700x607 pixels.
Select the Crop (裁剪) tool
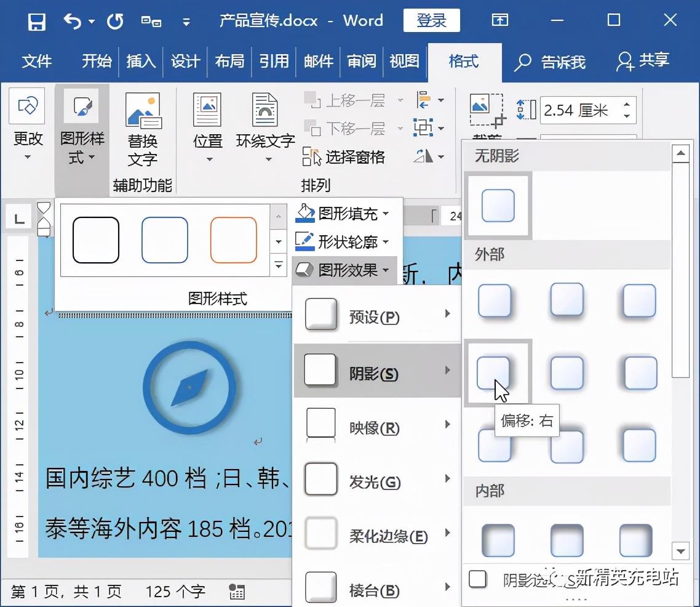tap(485, 111)
